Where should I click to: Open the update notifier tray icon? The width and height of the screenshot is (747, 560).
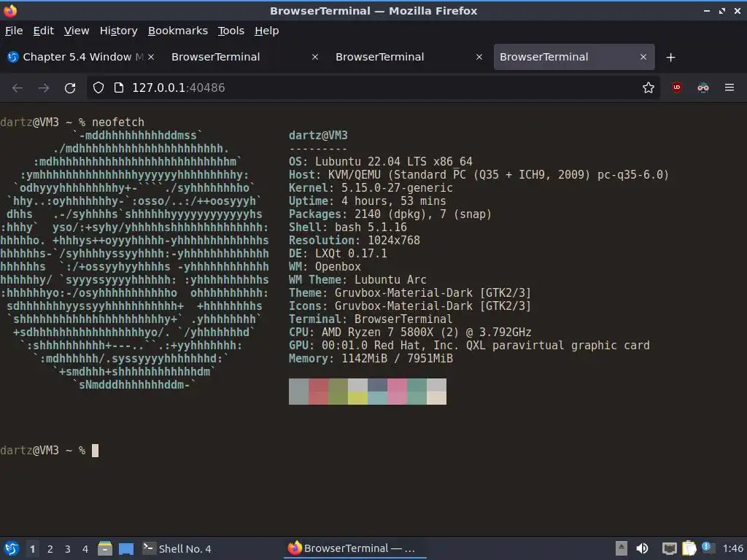[708, 548]
